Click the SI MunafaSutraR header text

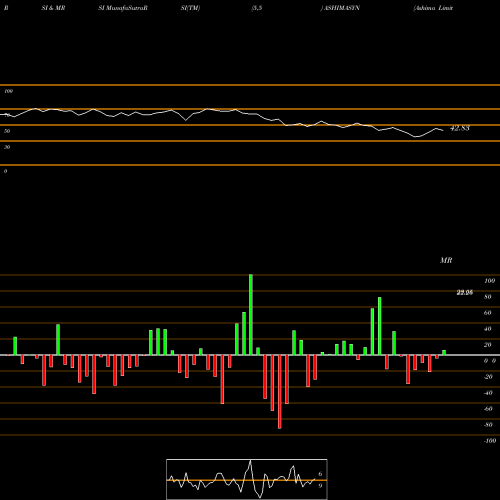[123, 8]
